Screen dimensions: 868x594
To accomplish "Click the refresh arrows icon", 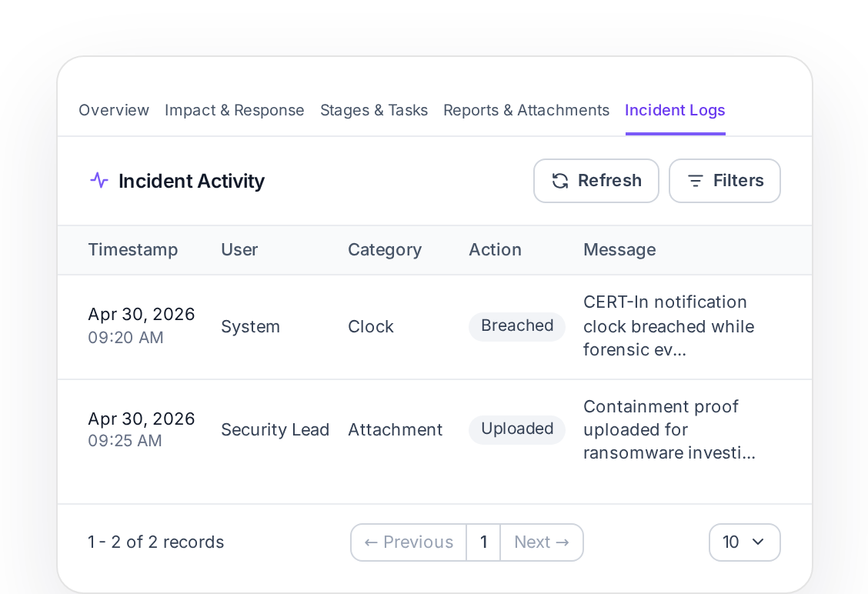I will pyautogui.click(x=560, y=181).
